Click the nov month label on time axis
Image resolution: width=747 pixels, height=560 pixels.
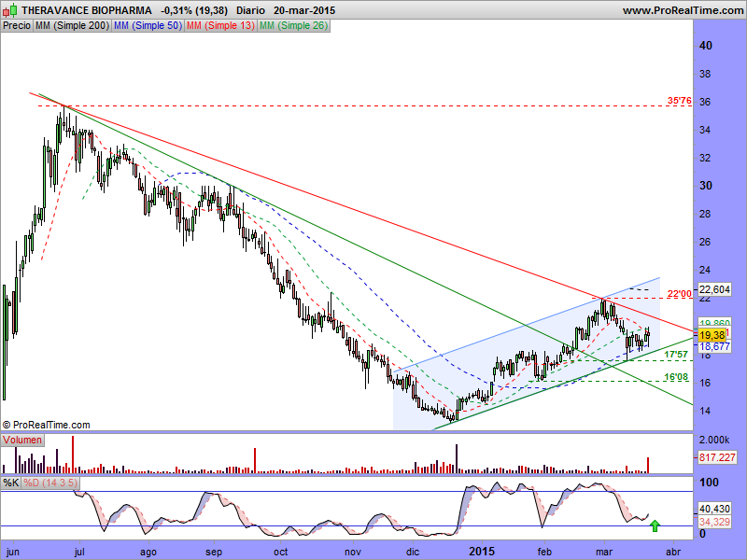click(x=353, y=552)
